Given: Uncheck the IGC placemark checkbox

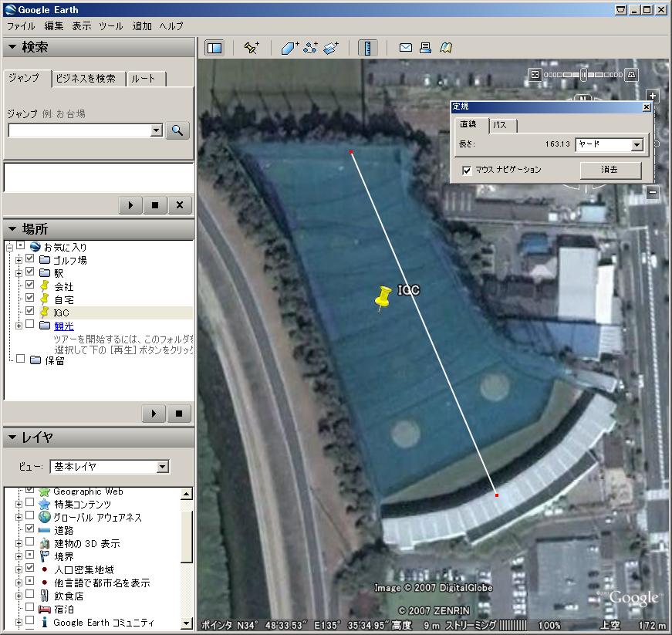Looking at the screenshot, I should pos(29,311).
